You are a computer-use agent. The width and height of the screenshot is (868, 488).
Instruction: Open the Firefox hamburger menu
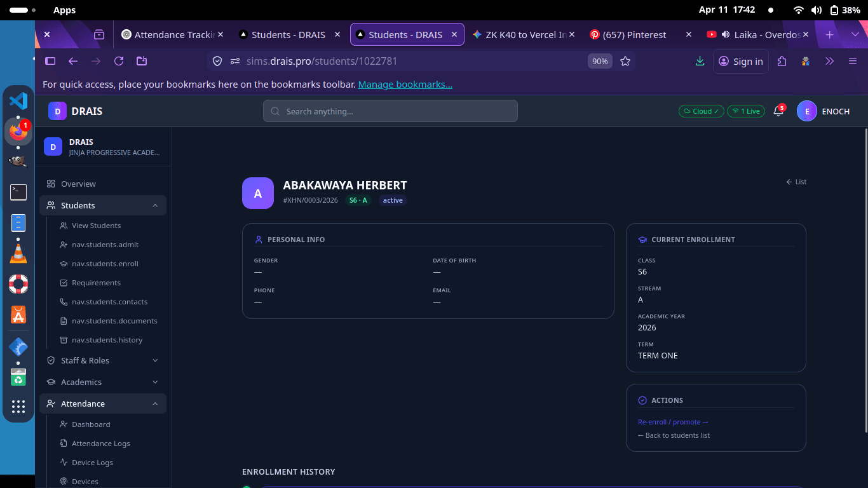click(852, 61)
